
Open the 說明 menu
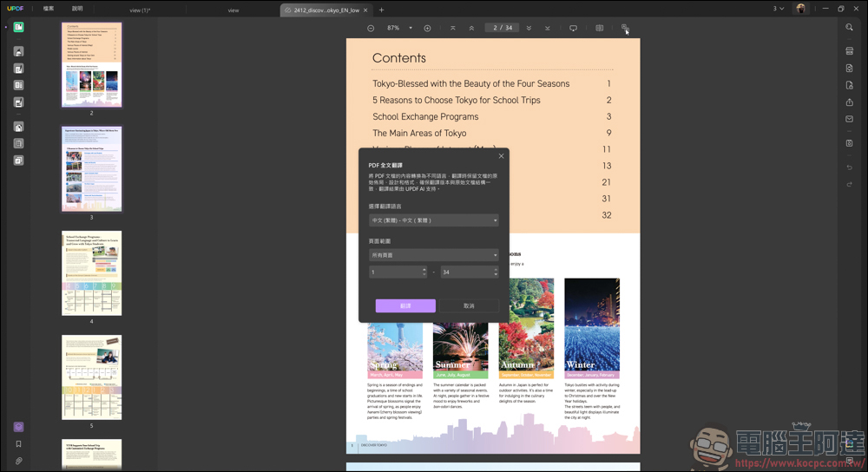click(x=77, y=9)
